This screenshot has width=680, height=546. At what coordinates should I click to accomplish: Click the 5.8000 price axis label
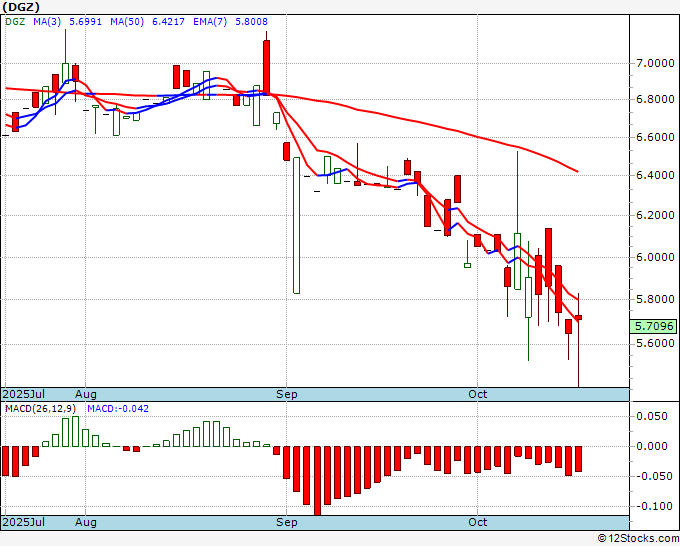coord(655,300)
